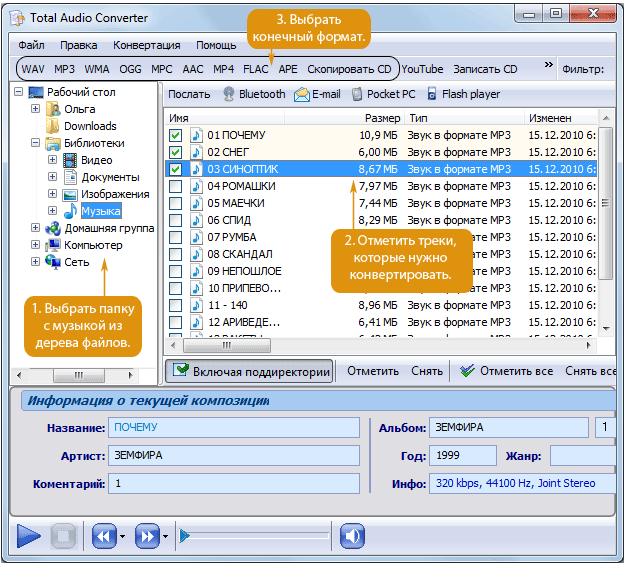
Task: Click the playback position seek slider
Action: [254, 536]
